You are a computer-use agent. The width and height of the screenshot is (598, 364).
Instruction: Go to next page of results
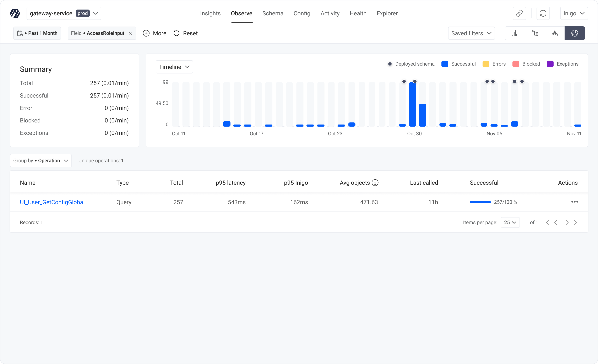coord(567,222)
